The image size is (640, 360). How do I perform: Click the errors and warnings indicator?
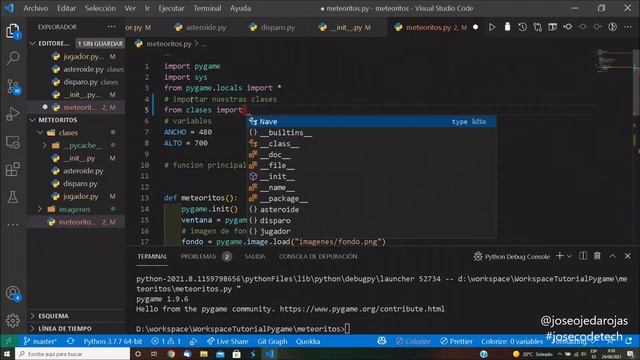click(x=166, y=341)
